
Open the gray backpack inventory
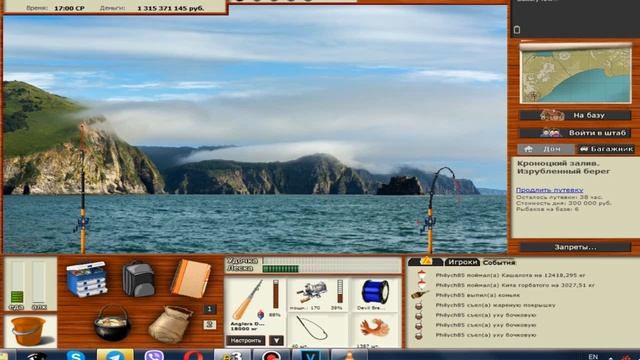[x=138, y=279]
